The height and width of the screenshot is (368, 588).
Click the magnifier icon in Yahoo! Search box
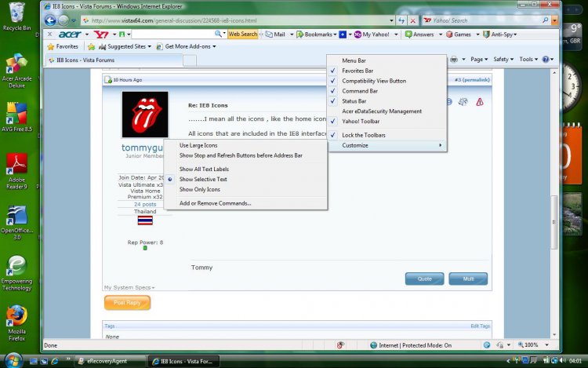(x=545, y=20)
